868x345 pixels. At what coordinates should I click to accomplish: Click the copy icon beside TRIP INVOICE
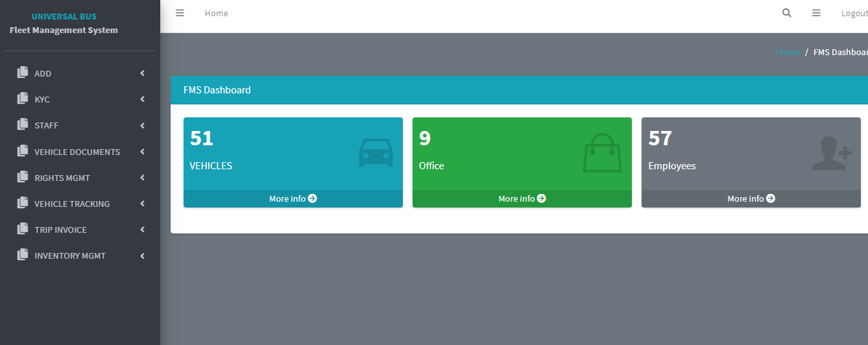tap(23, 228)
